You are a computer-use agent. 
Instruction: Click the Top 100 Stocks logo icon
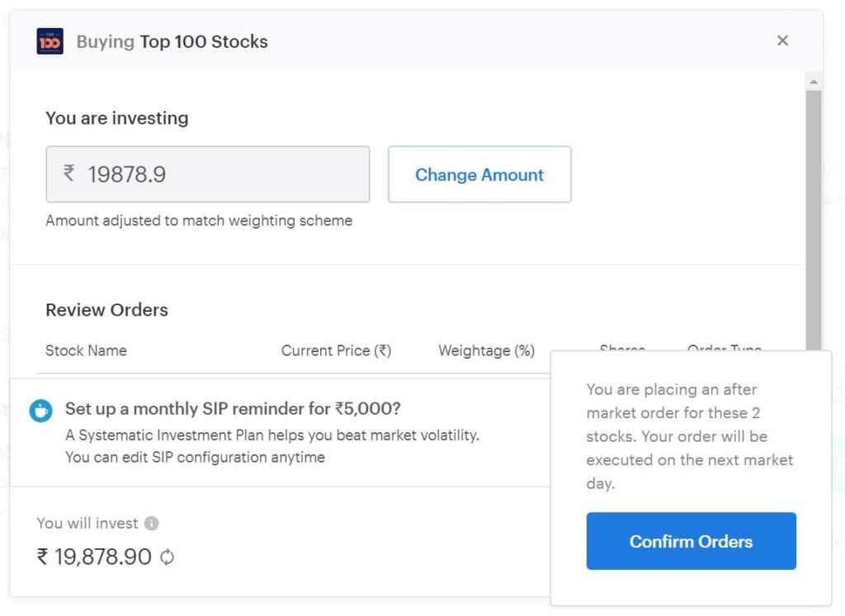click(50, 41)
